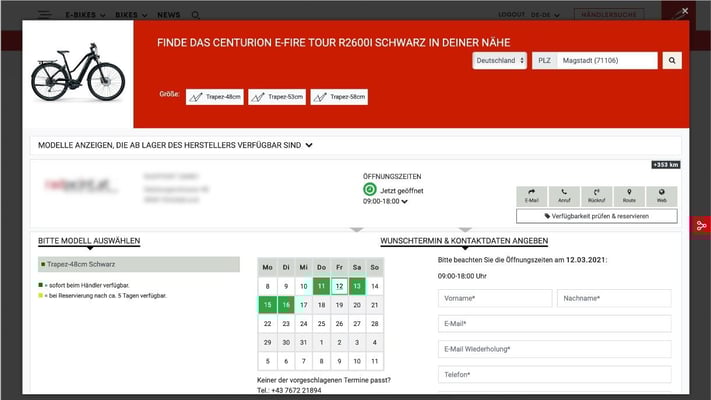
Task: Click the 'Bitte Modell auswählen' heading
Action: coord(89,241)
